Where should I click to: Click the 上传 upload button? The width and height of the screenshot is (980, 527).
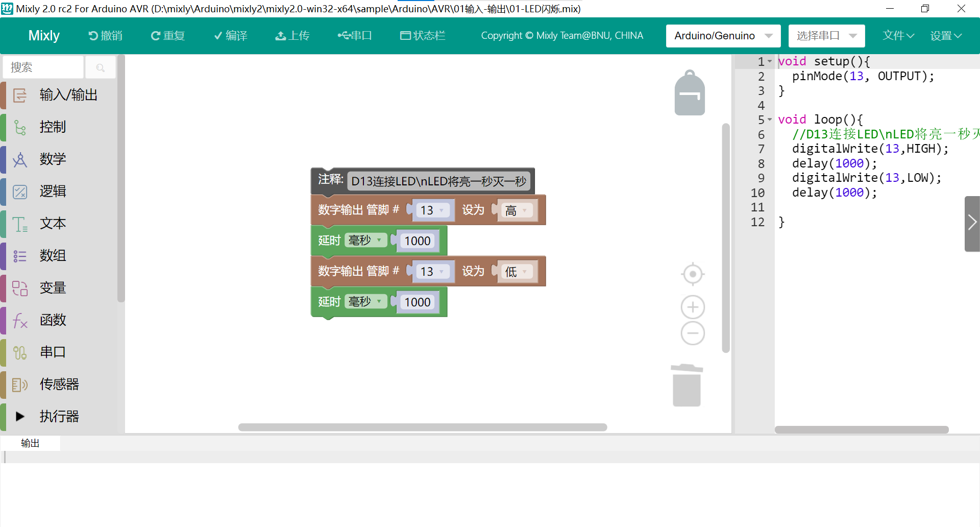tap(292, 36)
